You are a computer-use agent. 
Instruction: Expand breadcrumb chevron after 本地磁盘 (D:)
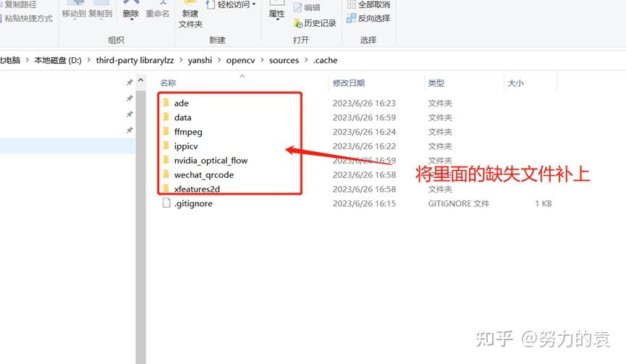tap(88, 60)
